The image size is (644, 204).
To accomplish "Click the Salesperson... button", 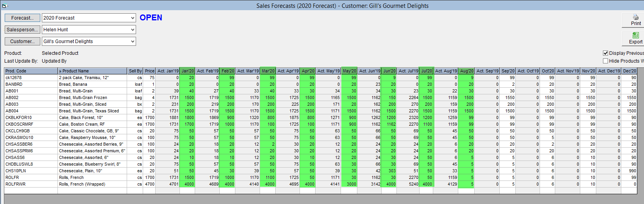I will (x=22, y=29).
